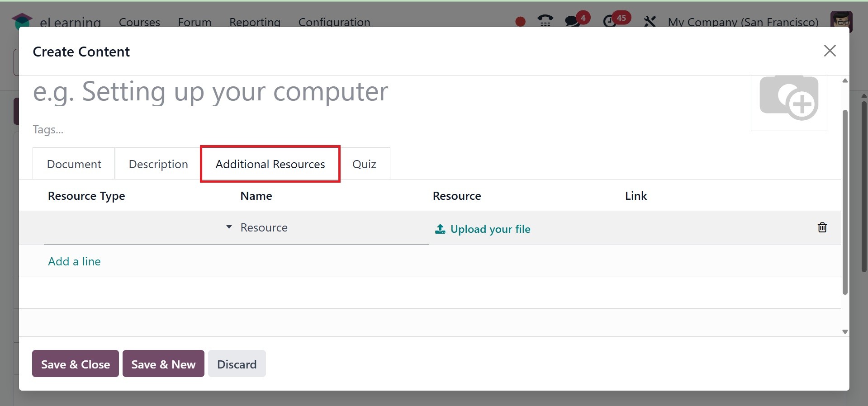Discard the new content
The image size is (868, 406).
(237, 364)
